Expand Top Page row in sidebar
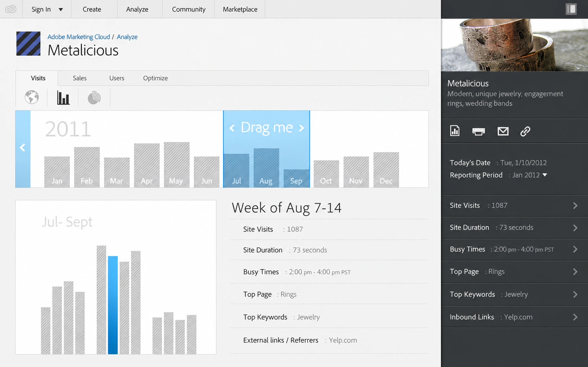The image size is (588, 367). pos(514,272)
